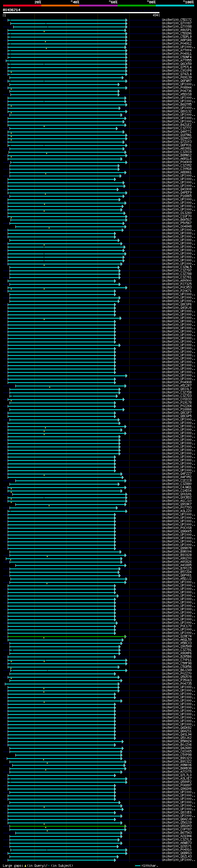
Task: Select hit label UniRef100_C5DPL9
Action: (177, 37)
